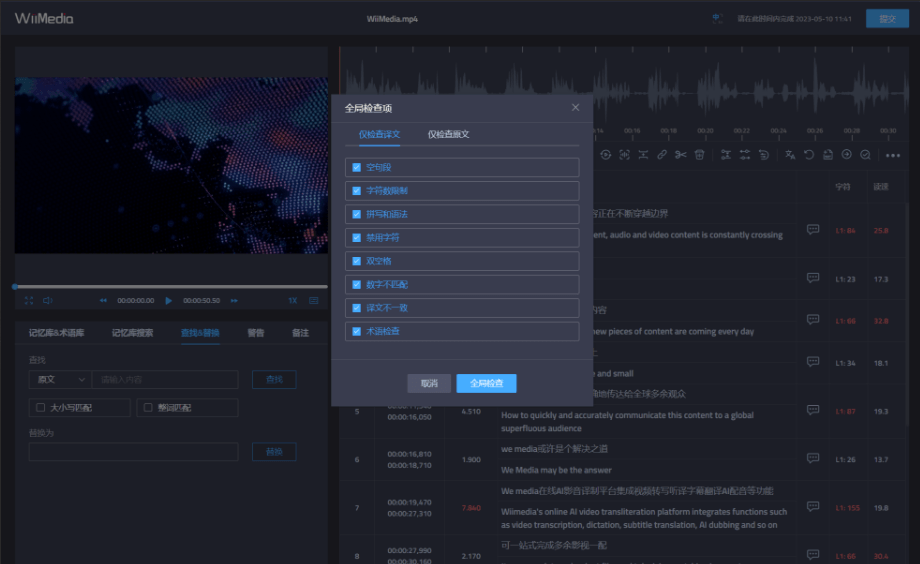Open the 1X playback speed selector

pos(293,300)
